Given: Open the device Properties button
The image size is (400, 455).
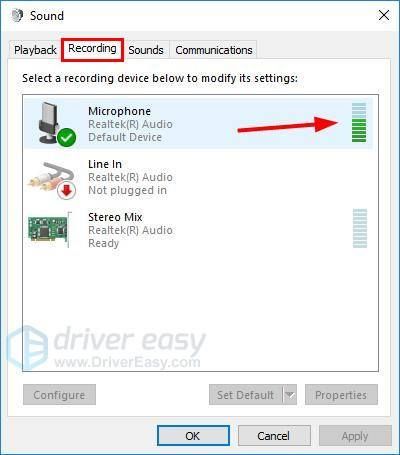Looking at the screenshot, I should point(341,395).
